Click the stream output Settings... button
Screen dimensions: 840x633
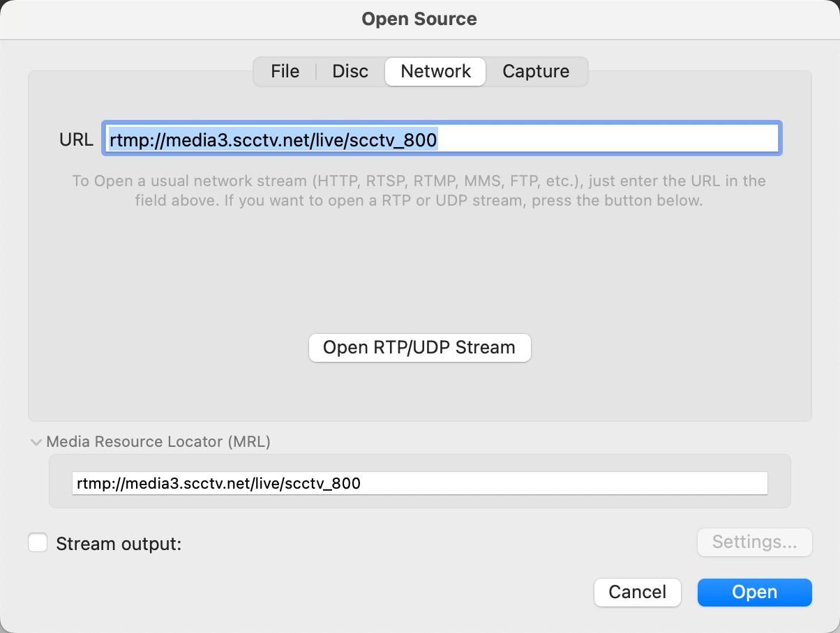coord(754,542)
